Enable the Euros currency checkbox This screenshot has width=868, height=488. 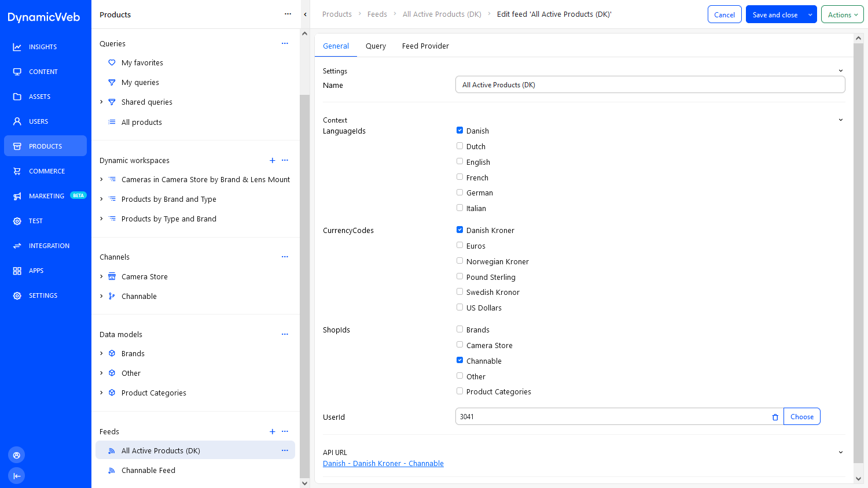click(x=459, y=246)
